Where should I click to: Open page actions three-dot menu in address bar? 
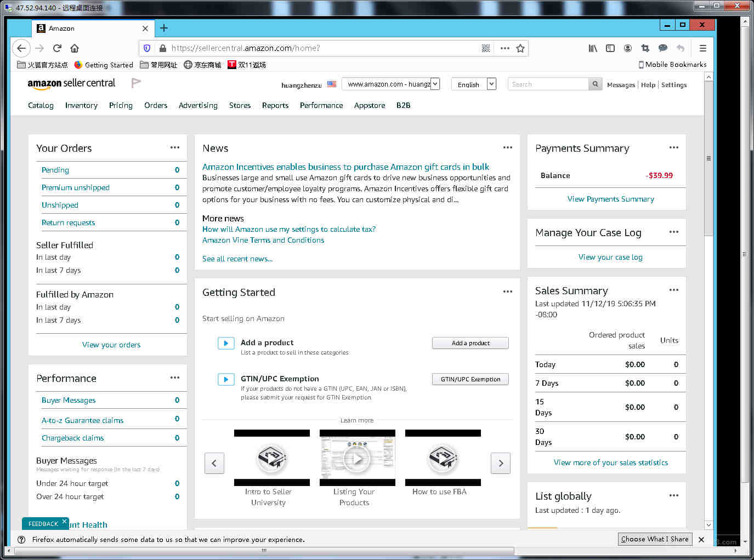[505, 48]
